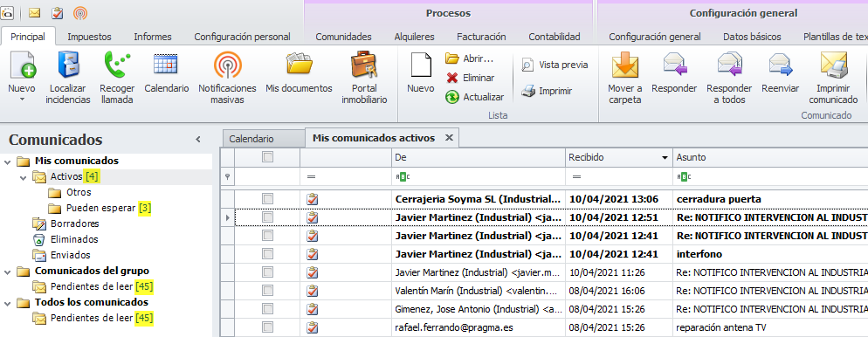This screenshot has height=337, width=868.
Task: Check the Gimenez, Jose Antonio row checkbox
Action: tap(267, 309)
